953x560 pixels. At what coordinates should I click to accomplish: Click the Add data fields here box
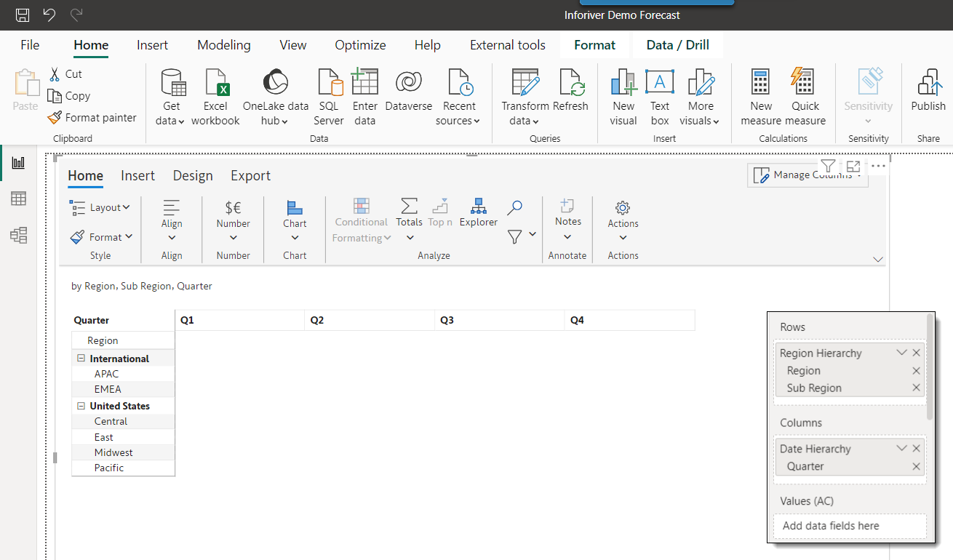[849, 526]
